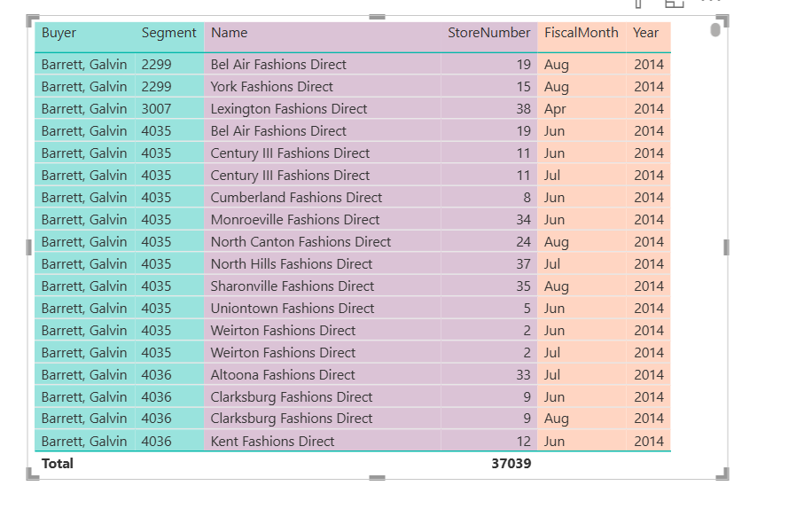This screenshot has width=812, height=517.
Task: Click the right-middle resize handle of the visual
Action: [x=726, y=247]
